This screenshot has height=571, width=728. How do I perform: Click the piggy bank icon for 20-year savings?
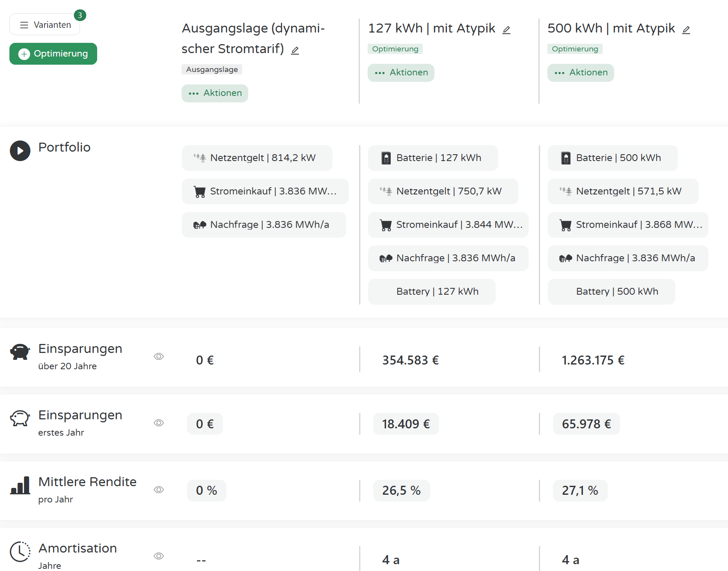click(x=20, y=352)
